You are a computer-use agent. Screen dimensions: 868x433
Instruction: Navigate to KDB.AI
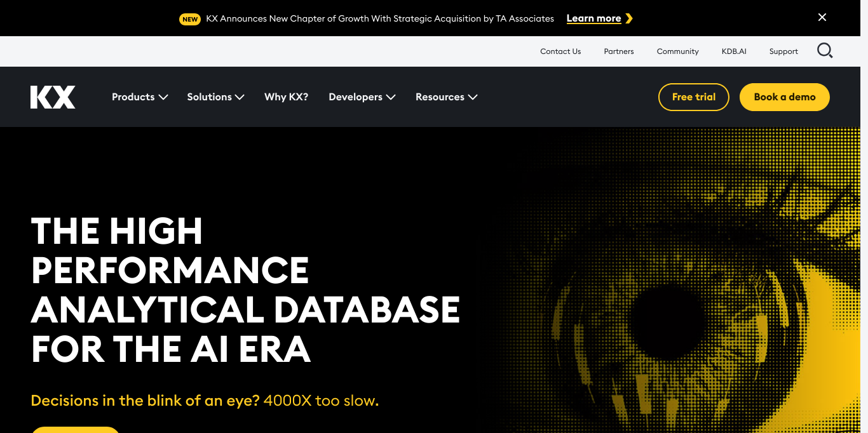[734, 51]
